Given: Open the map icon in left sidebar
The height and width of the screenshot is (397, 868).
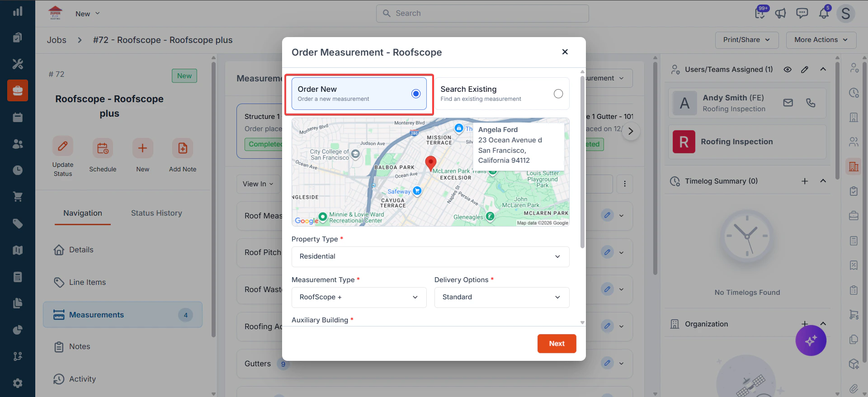Looking at the screenshot, I should (x=18, y=250).
